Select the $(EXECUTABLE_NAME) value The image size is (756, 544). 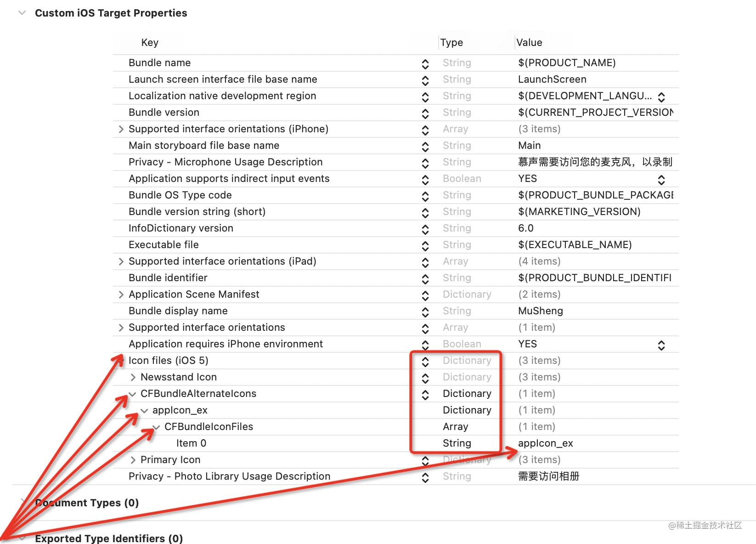pos(575,245)
